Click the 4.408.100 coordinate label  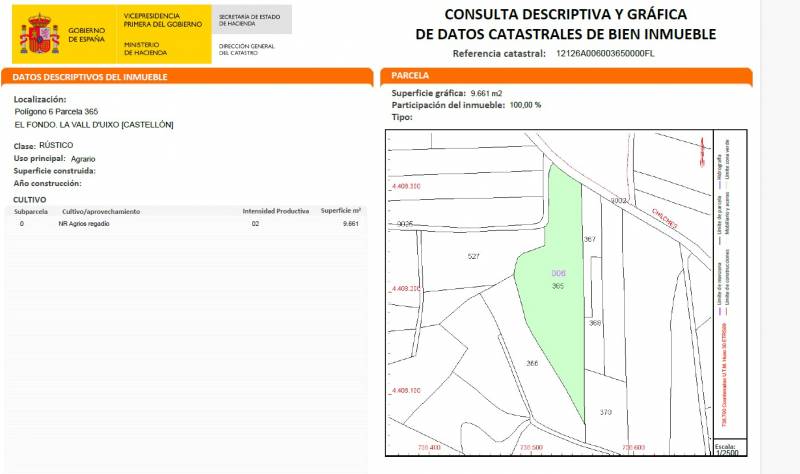click(x=406, y=391)
